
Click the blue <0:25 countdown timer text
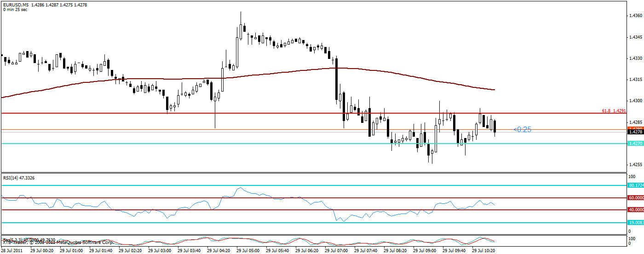[522, 130]
